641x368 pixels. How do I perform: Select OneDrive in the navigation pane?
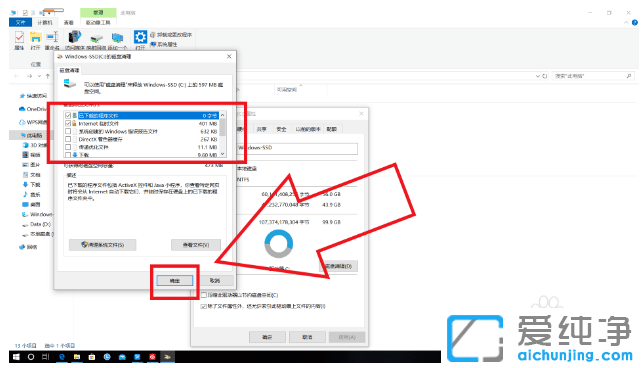33,109
